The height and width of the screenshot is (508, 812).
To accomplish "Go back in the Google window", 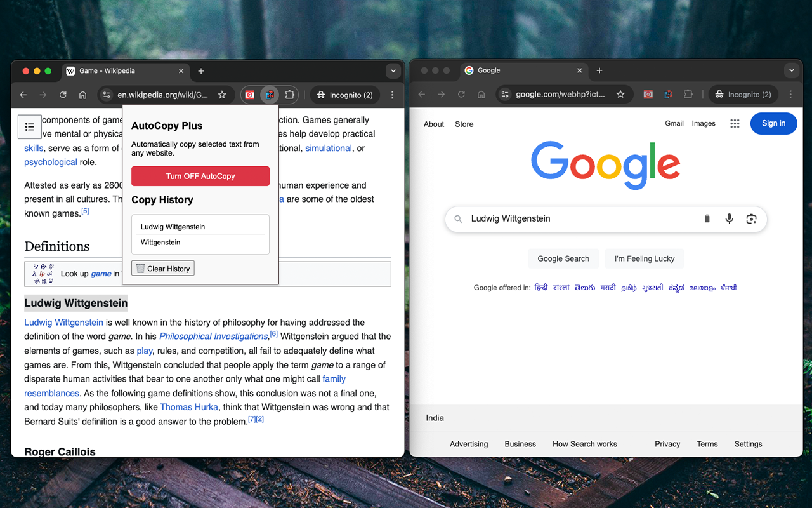I will pos(422,95).
